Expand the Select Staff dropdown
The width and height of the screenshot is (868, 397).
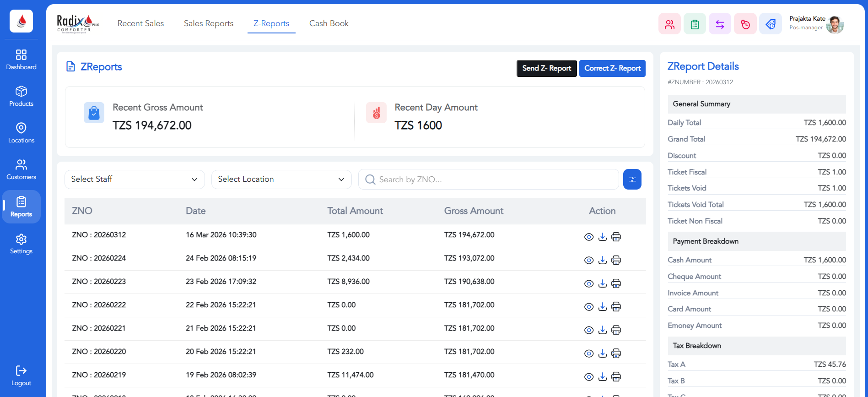tap(135, 179)
